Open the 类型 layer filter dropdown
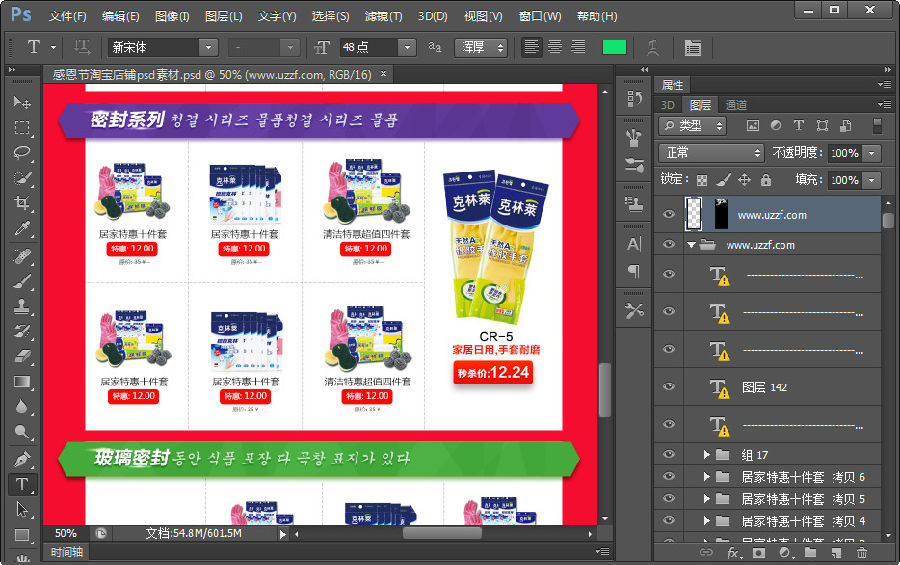 [692, 126]
